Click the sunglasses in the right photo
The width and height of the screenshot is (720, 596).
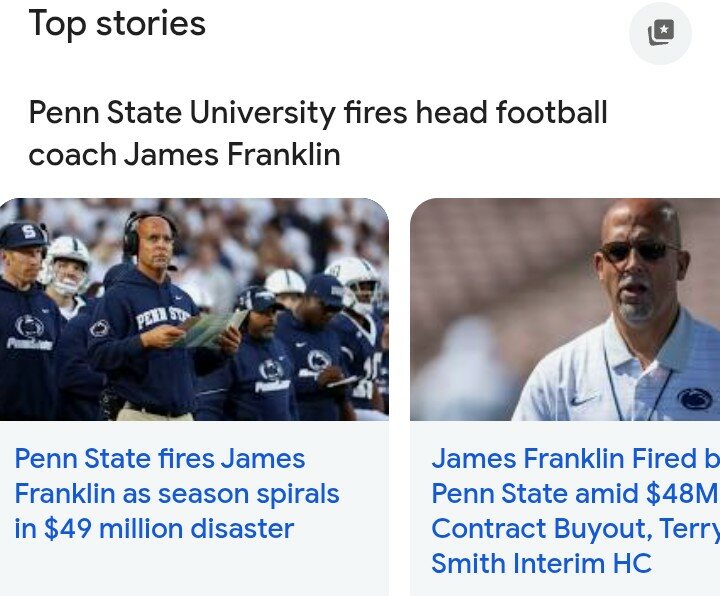click(639, 251)
